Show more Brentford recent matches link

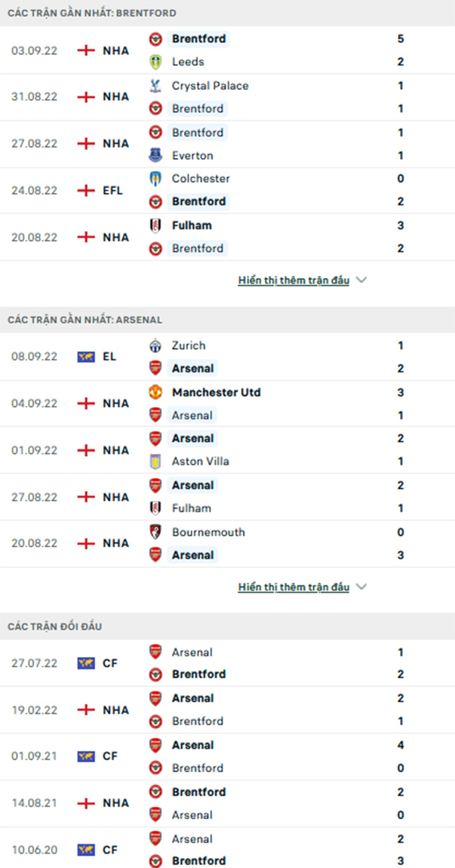pos(294,281)
